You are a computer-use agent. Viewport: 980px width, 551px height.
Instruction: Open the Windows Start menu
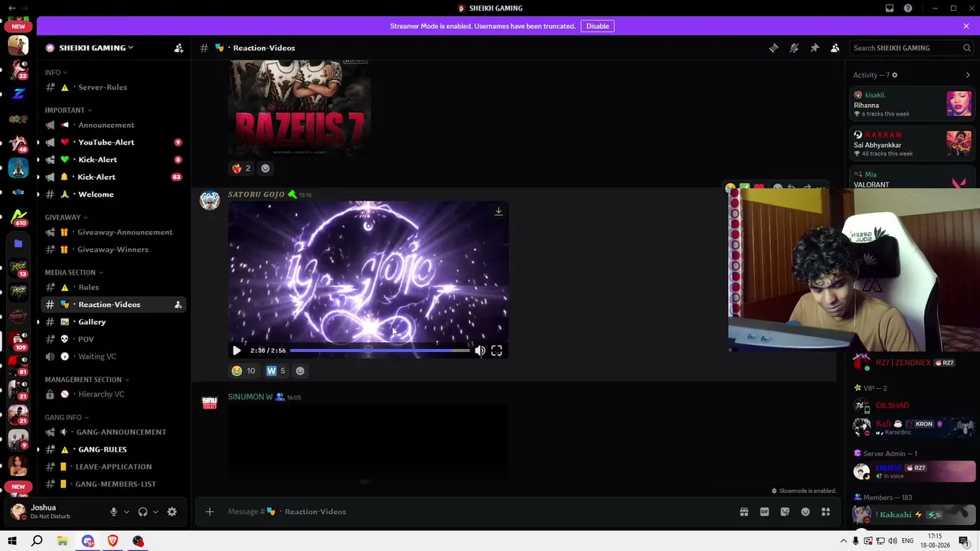(x=12, y=541)
